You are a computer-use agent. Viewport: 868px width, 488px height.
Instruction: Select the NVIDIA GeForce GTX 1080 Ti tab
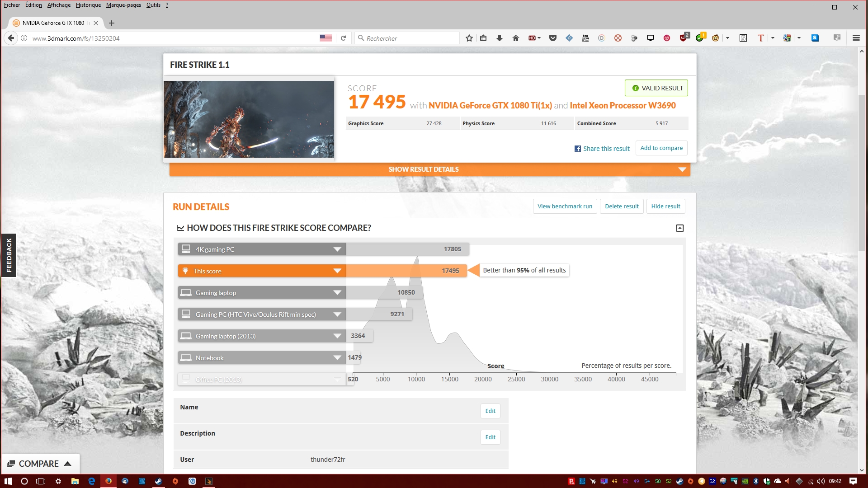(56, 23)
